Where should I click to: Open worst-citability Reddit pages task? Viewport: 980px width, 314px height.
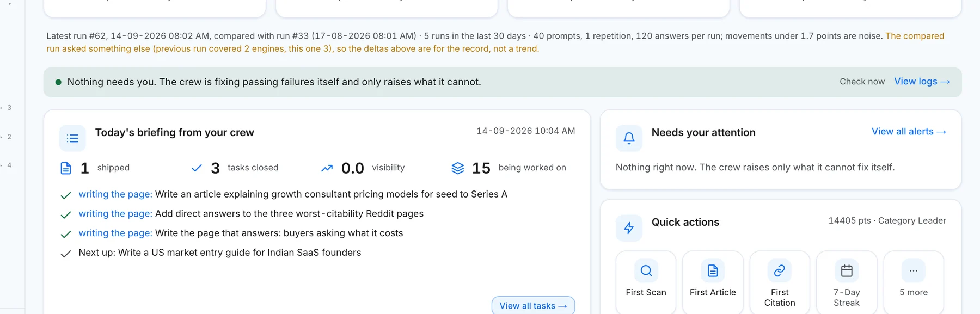pos(251,214)
